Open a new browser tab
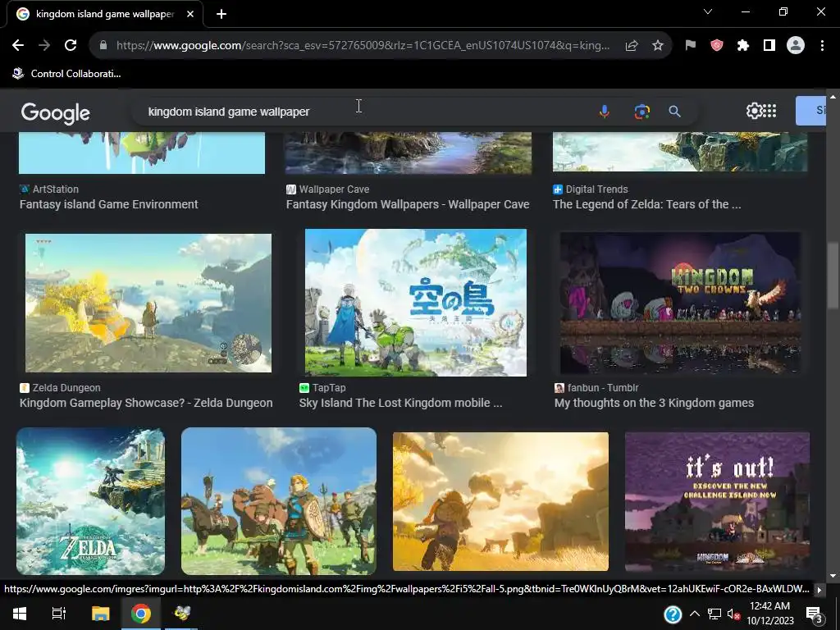Image resolution: width=840 pixels, height=630 pixels. 221,15
